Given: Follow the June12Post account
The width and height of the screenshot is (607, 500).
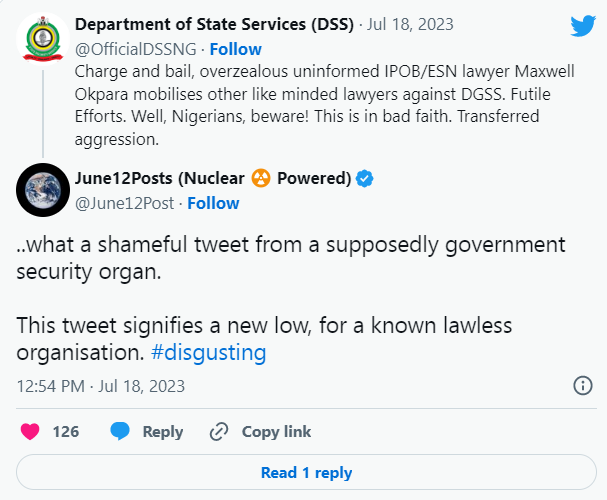Looking at the screenshot, I should coord(213,203).
